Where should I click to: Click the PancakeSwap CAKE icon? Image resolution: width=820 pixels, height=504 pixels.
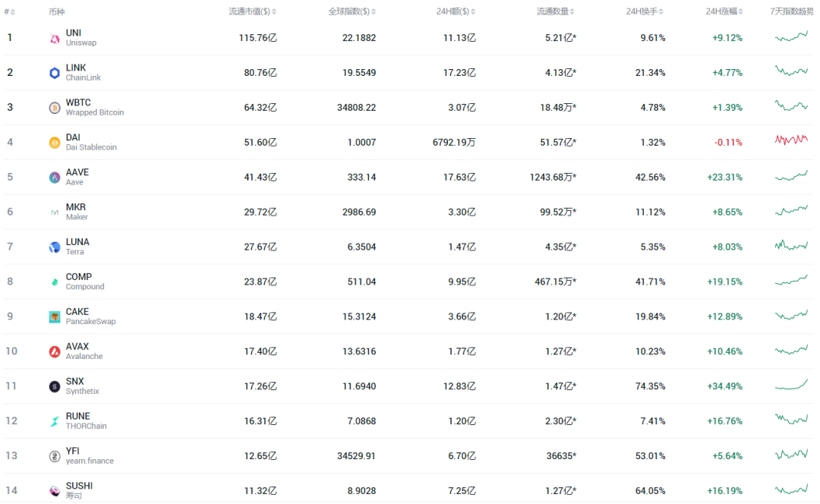55,317
